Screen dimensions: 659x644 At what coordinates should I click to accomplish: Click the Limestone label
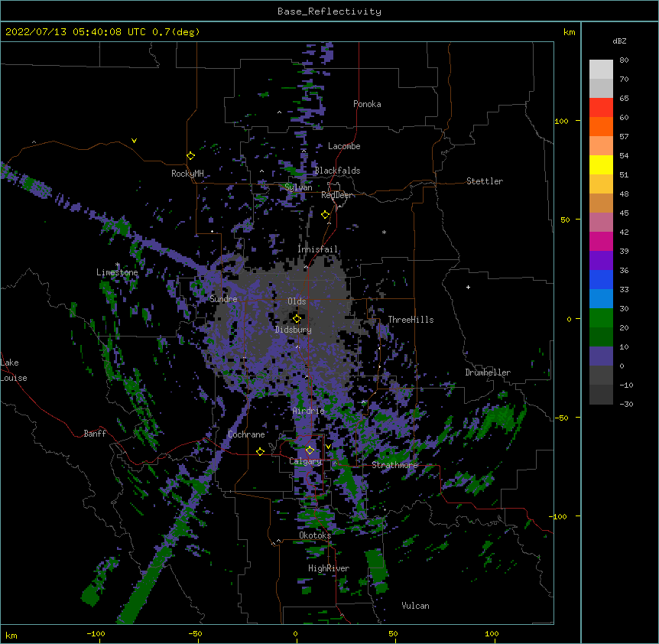(117, 272)
